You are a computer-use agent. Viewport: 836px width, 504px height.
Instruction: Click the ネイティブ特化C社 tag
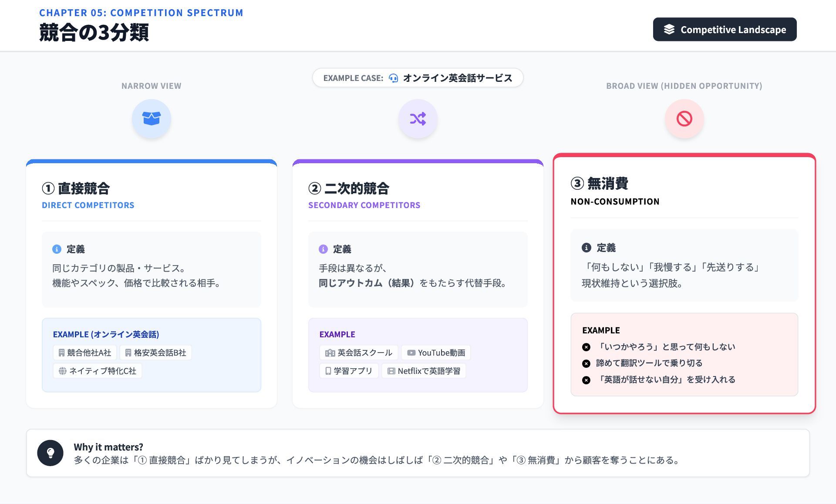pos(98,371)
